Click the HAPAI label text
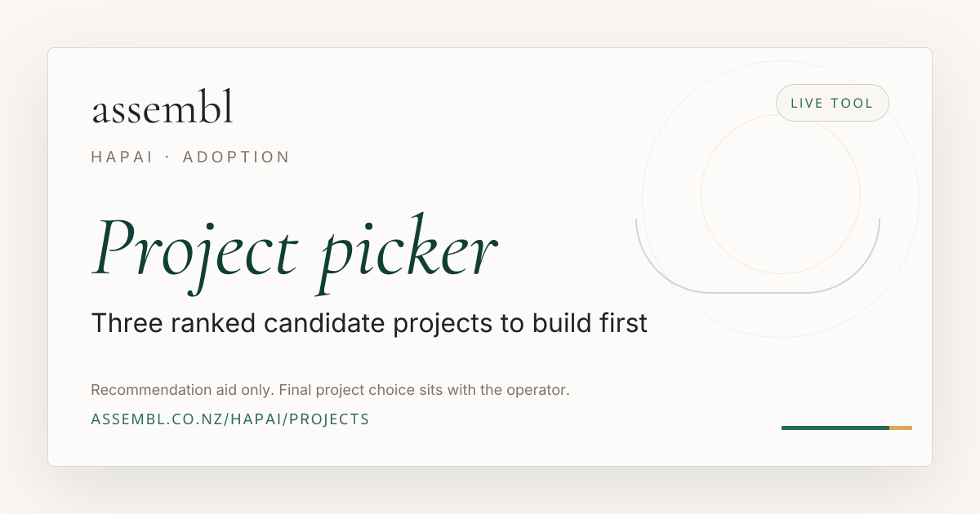Image resolution: width=980 pixels, height=514 pixels. pyautogui.click(x=122, y=157)
